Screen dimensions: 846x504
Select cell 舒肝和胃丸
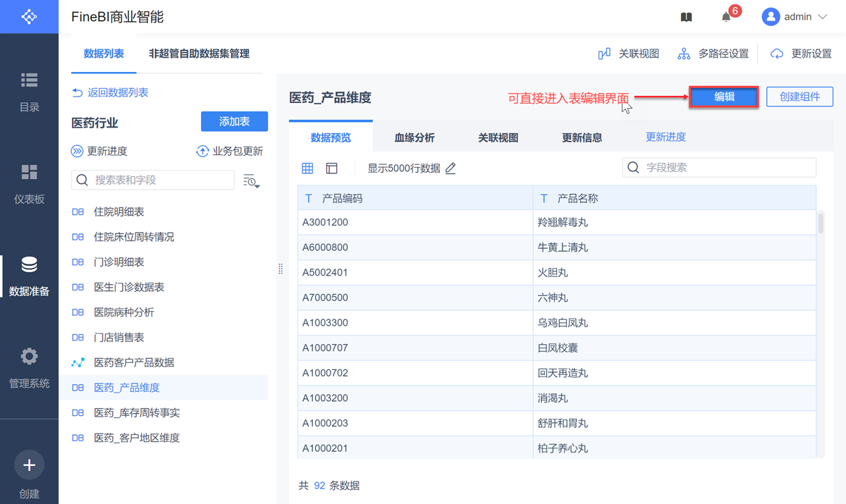pyautogui.click(x=675, y=423)
